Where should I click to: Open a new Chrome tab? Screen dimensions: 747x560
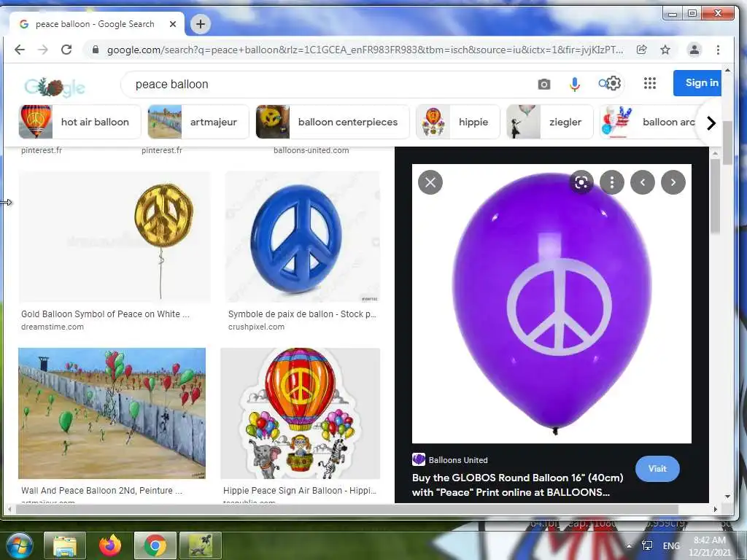(x=201, y=24)
